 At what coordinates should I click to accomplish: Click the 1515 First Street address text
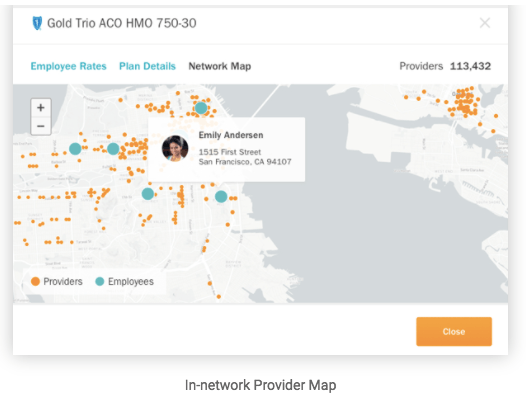point(230,152)
